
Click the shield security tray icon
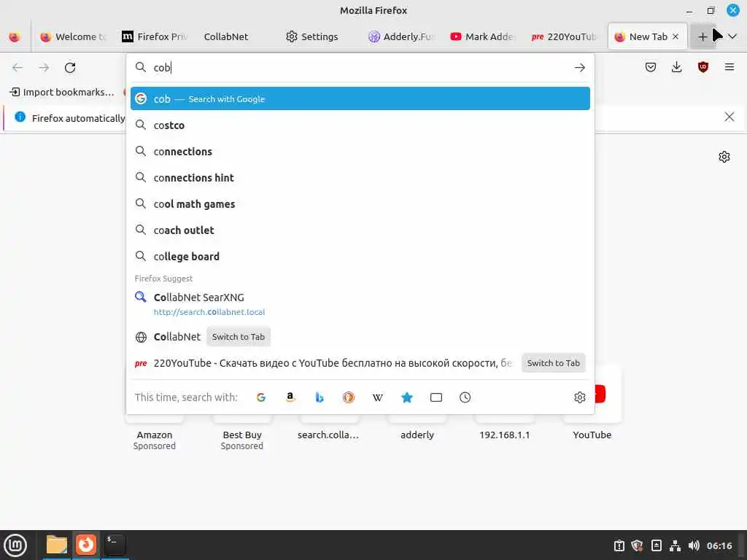point(637,545)
